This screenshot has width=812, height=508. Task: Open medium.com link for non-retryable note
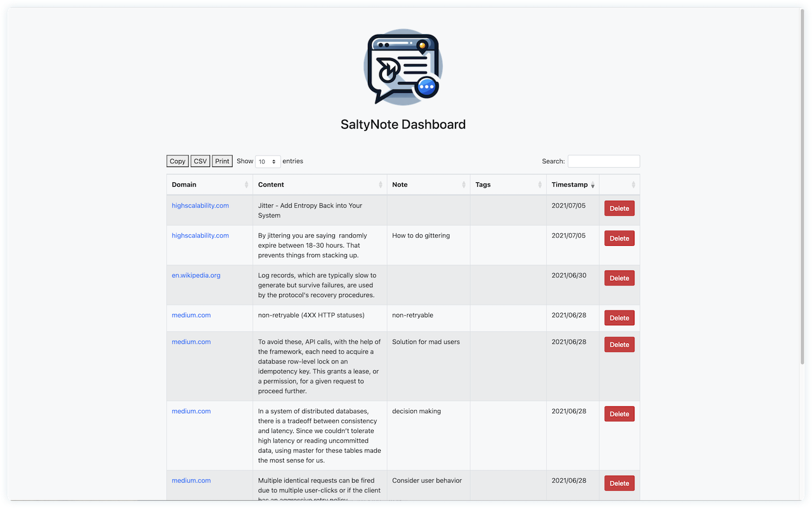191,316
